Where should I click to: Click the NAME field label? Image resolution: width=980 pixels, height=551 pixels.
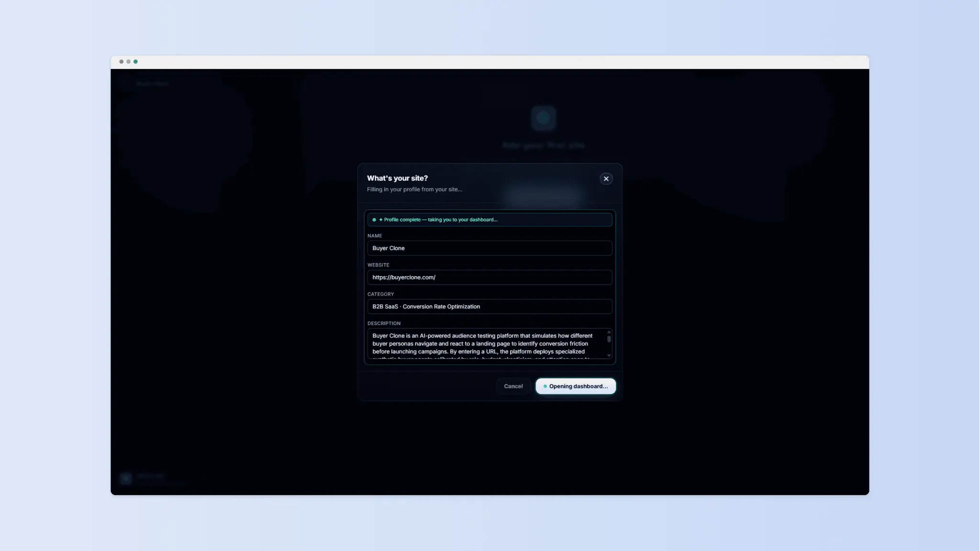point(374,236)
